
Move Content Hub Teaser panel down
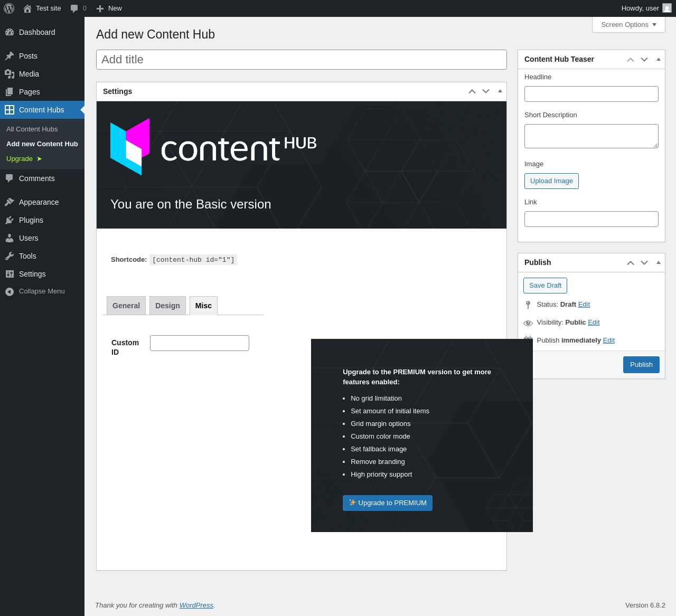644,59
